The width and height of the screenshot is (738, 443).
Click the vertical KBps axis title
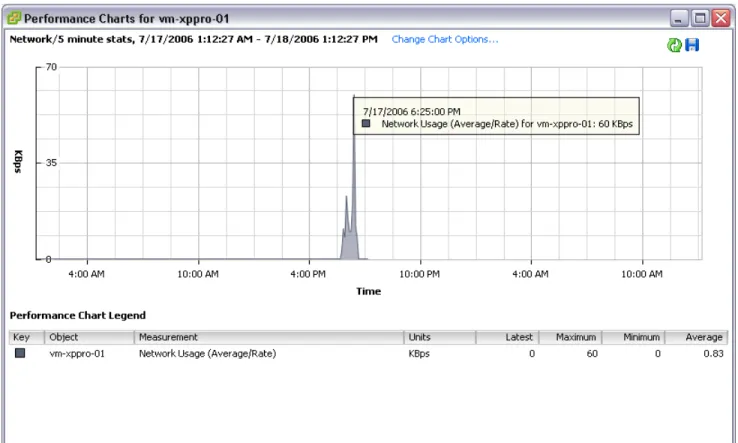click(18, 162)
